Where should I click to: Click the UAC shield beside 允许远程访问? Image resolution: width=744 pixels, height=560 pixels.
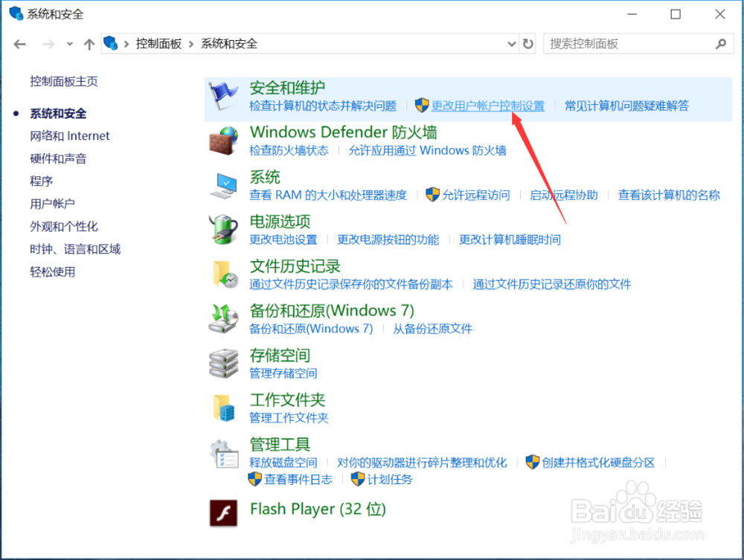433,195
